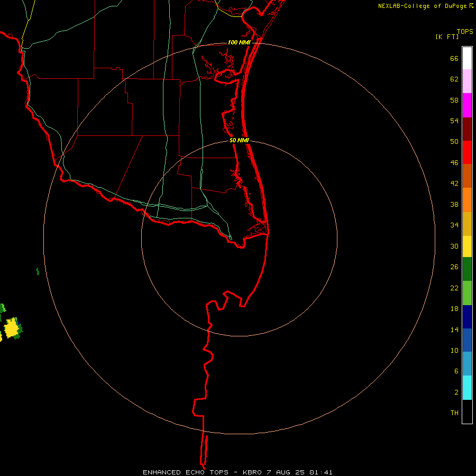476x476 pixels.
Task: Click the orange 38 kft legend swatch
Action: (x=467, y=200)
